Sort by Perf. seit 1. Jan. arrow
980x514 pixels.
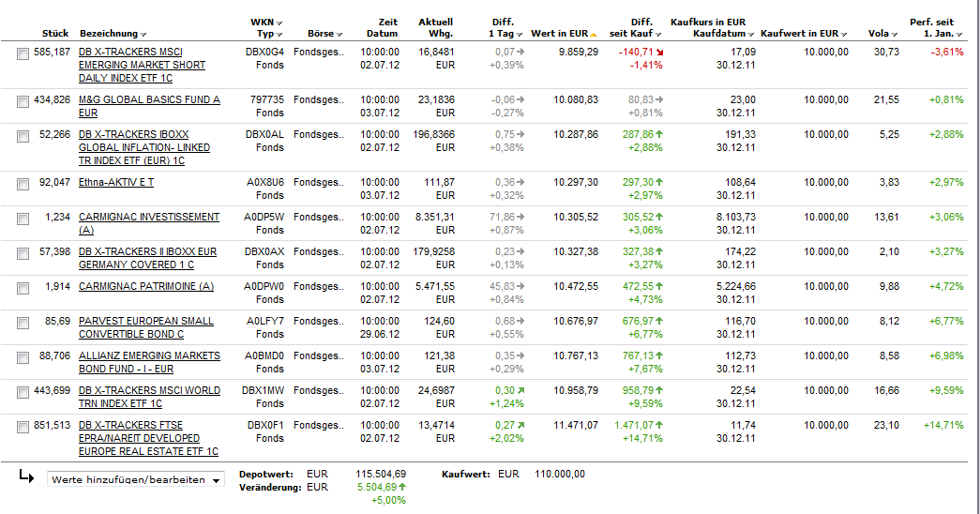click(960, 35)
